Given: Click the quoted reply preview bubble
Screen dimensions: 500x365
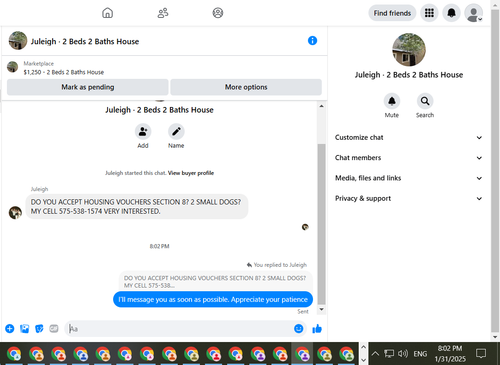Looking at the screenshot, I should coord(216,281).
